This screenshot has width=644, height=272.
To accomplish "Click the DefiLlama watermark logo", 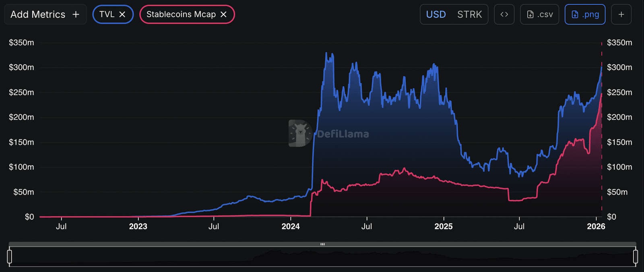I will point(300,133).
